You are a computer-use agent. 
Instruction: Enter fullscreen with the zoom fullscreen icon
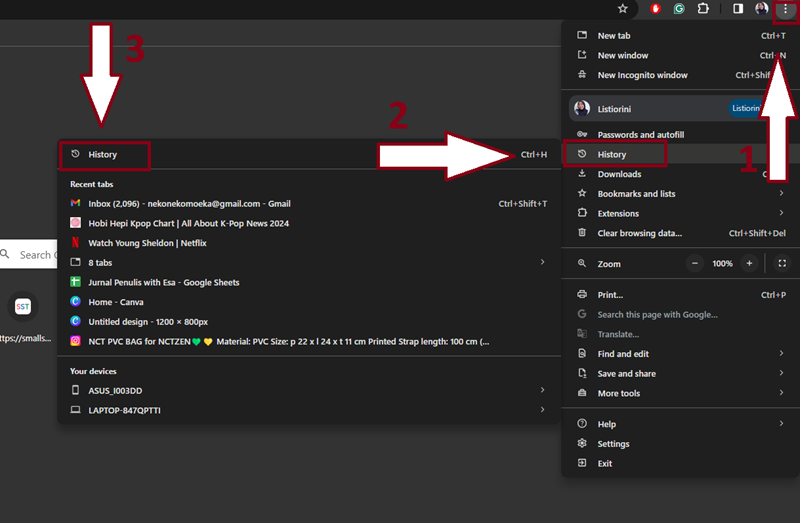(x=782, y=264)
